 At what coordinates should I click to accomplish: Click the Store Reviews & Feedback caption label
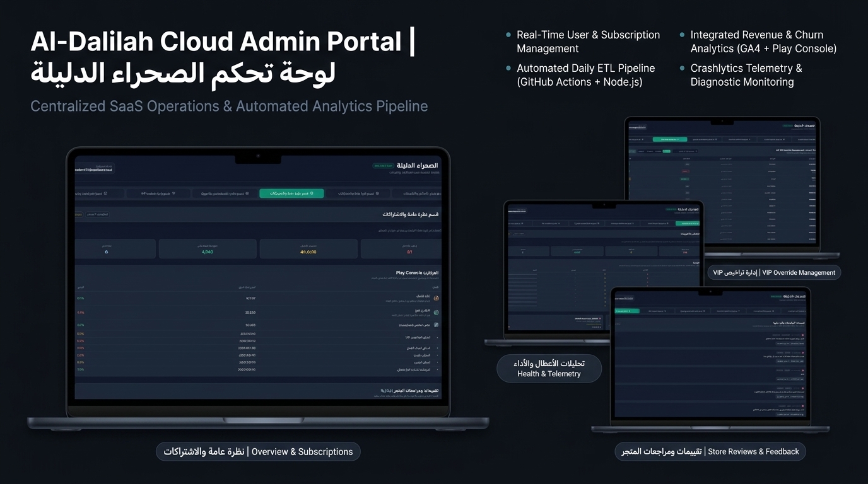(x=710, y=452)
